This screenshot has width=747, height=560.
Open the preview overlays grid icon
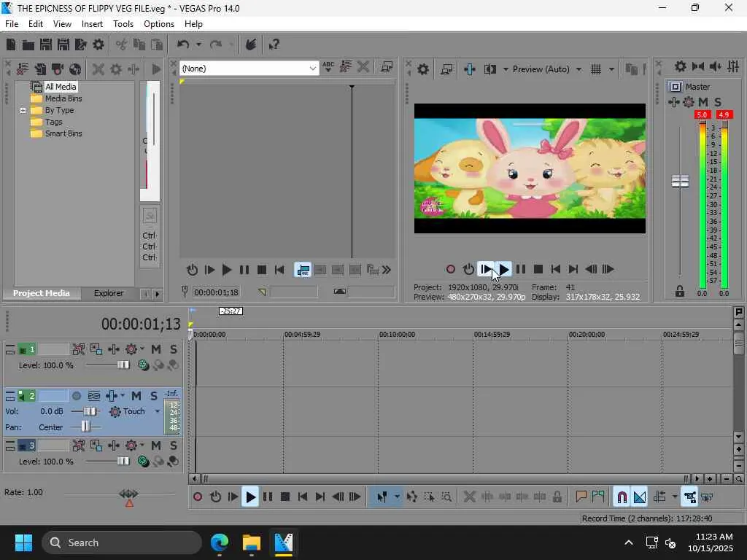pos(596,69)
